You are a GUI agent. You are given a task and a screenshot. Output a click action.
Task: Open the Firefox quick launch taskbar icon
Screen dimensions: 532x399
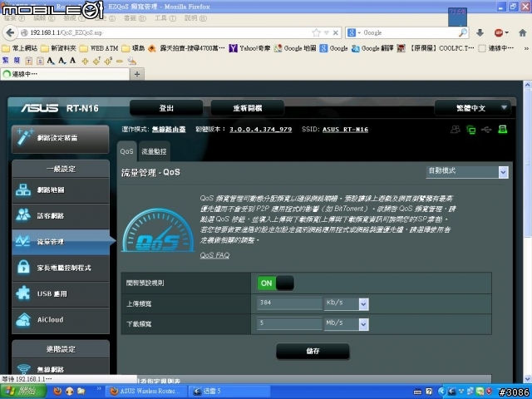[x=57, y=392]
